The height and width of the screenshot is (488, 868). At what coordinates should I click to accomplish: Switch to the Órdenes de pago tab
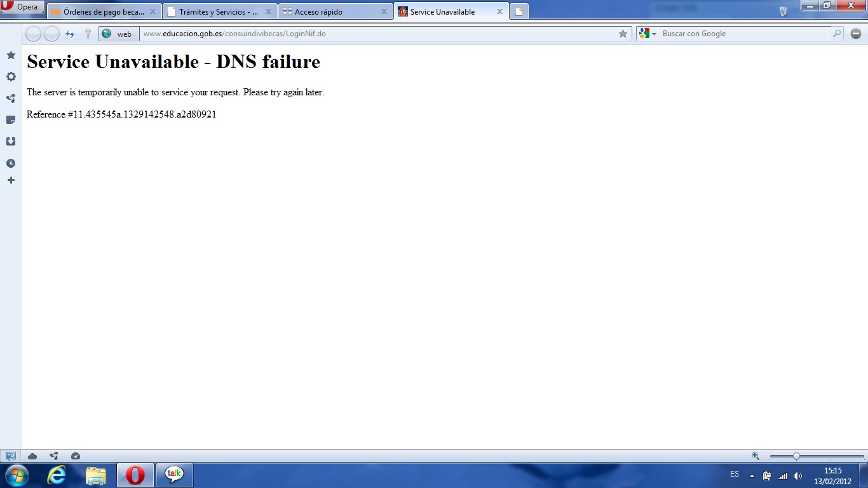pos(104,11)
